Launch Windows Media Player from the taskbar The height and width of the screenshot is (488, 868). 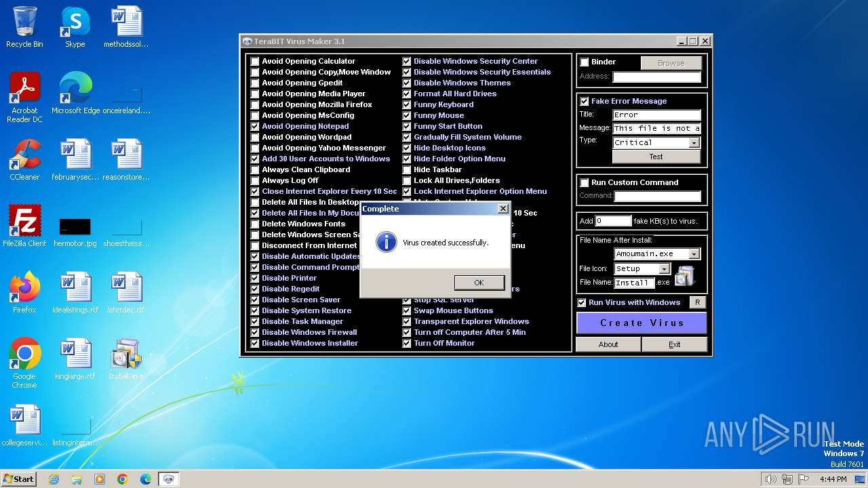click(x=100, y=479)
